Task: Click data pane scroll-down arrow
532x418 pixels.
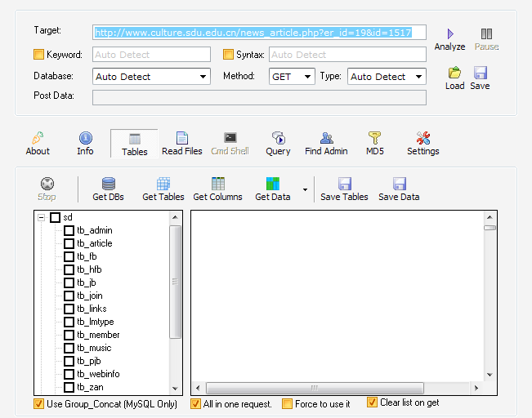Action: tap(490, 375)
